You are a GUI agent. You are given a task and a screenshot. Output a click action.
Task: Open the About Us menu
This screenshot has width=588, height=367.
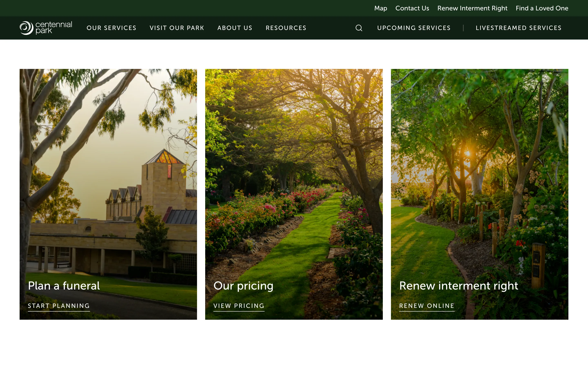pos(235,28)
